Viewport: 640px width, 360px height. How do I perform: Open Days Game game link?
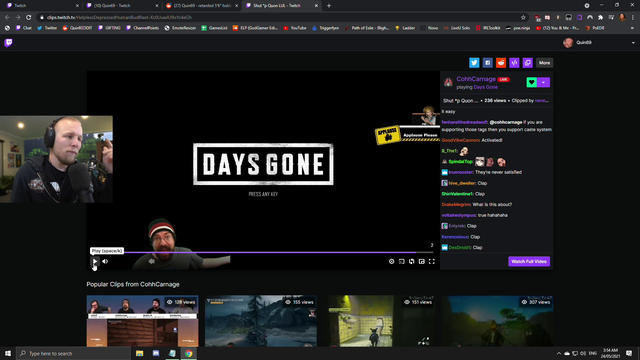point(486,87)
